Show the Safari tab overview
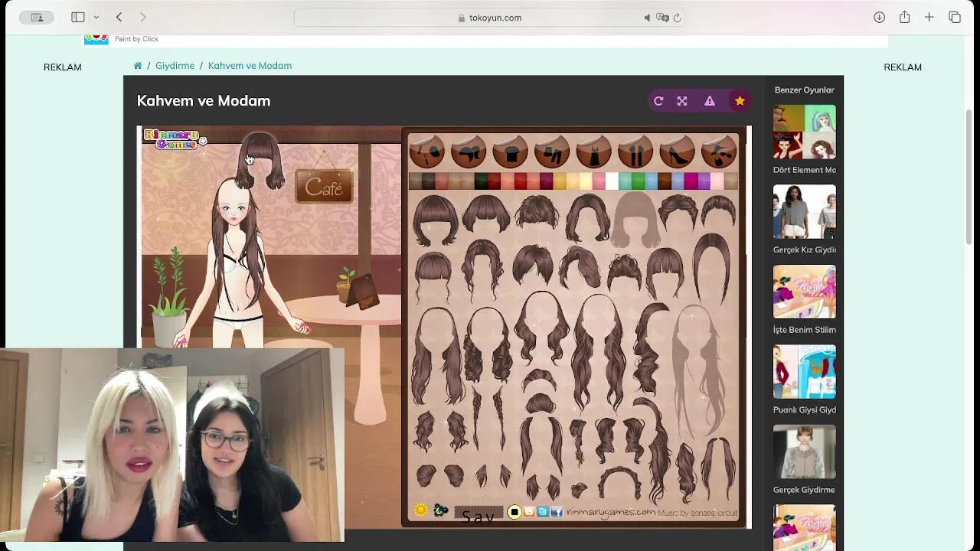980x551 pixels. pos(955,17)
